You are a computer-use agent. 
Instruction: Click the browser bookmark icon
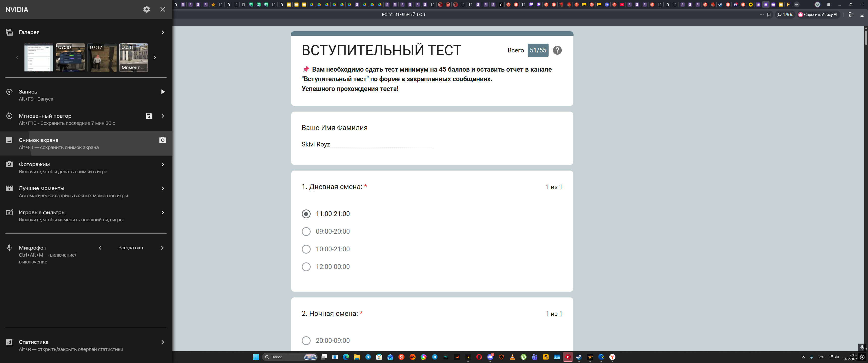769,14
